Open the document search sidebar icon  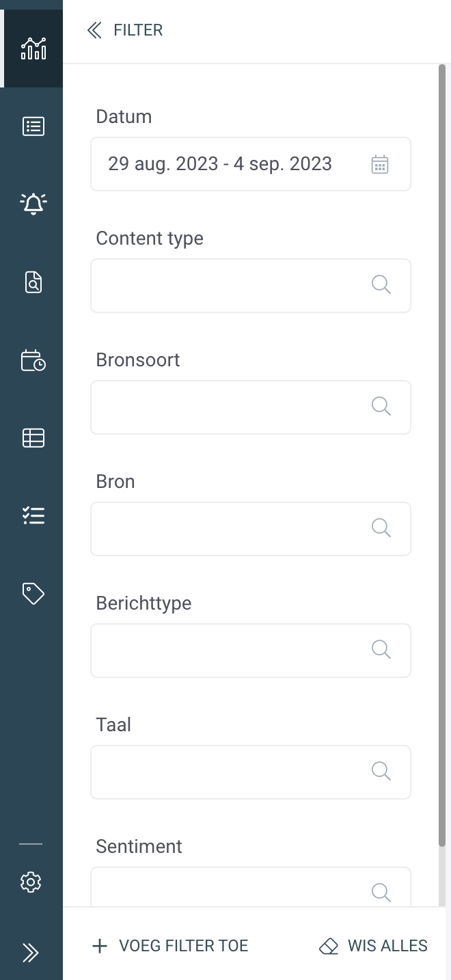33,282
